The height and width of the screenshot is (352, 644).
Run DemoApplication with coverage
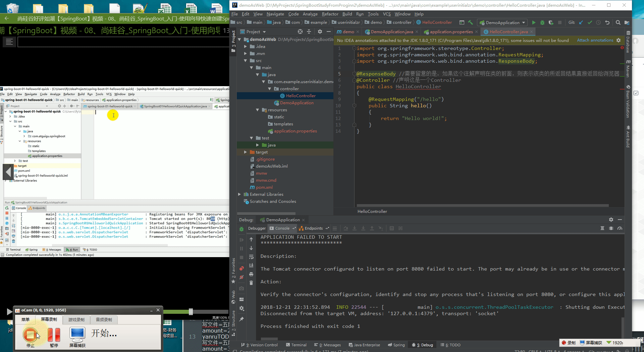[x=551, y=22]
